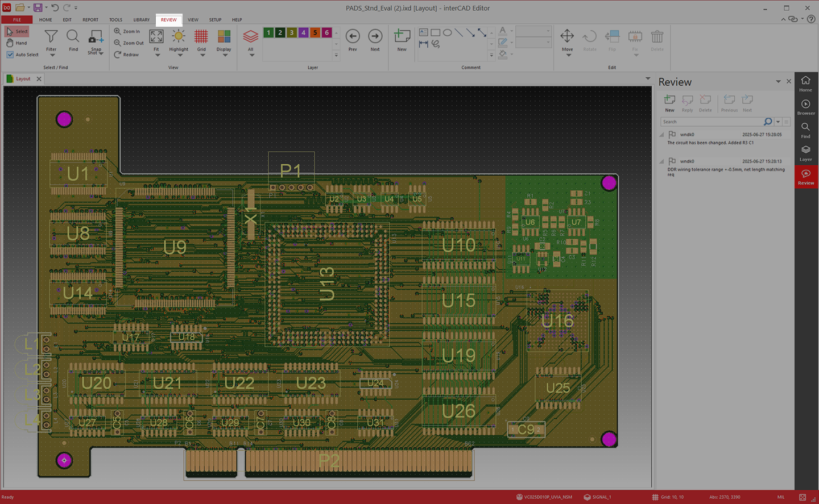Image resolution: width=819 pixels, height=504 pixels.
Task: Zoom In on the layout
Action: [127, 31]
